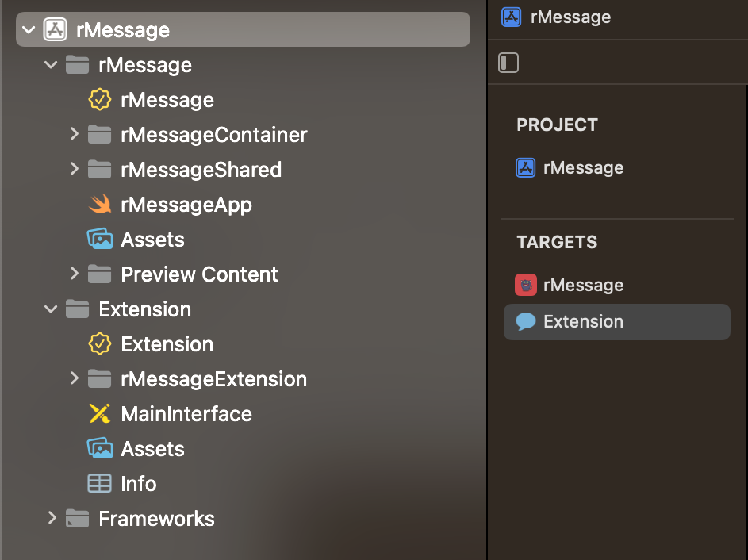Expand the Preview Content folder
748x560 pixels.
click(75, 274)
